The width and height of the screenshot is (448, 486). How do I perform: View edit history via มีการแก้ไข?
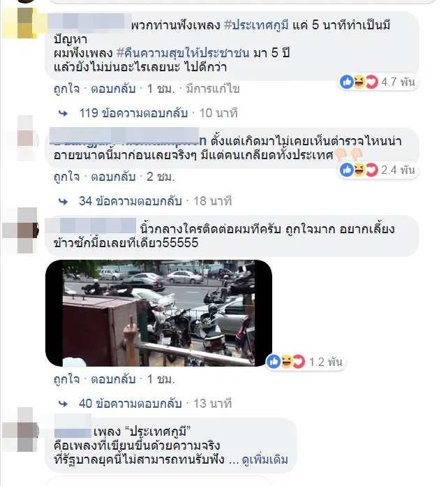(x=213, y=89)
